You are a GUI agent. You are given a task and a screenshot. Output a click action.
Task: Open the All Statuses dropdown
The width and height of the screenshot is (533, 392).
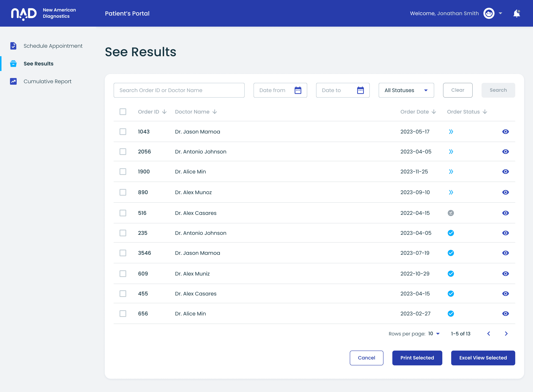(x=406, y=90)
